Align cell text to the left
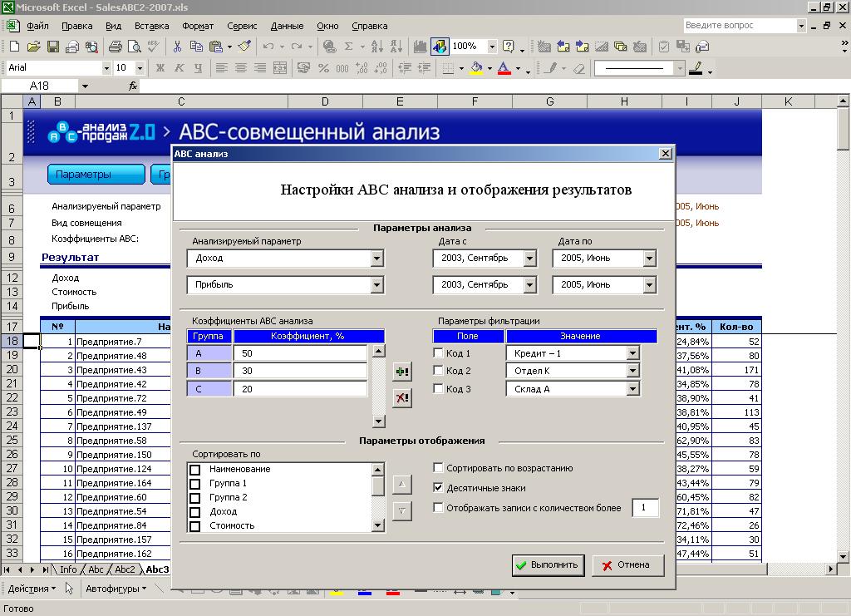This screenshot has width=851, height=616. (x=221, y=68)
